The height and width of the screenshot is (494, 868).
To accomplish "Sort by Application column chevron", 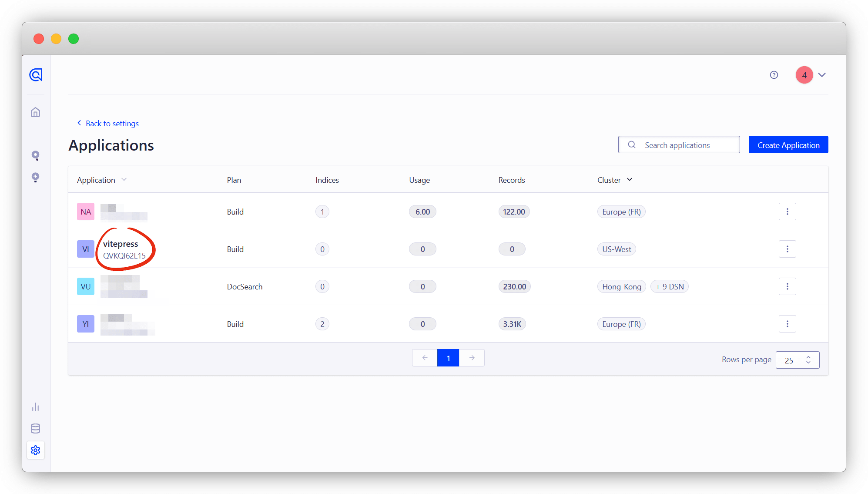I will pyautogui.click(x=124, y=180).
